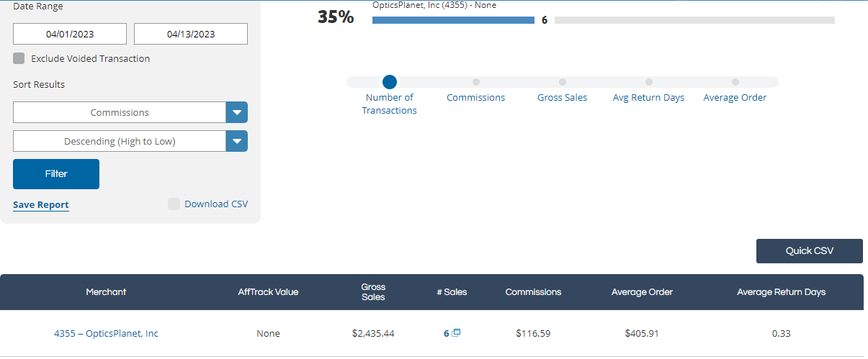This screenshot has height=359, width=868.
Task: Open the 4355 – OpticsPlanet, Inc merchant link
Action: (106, 333)
